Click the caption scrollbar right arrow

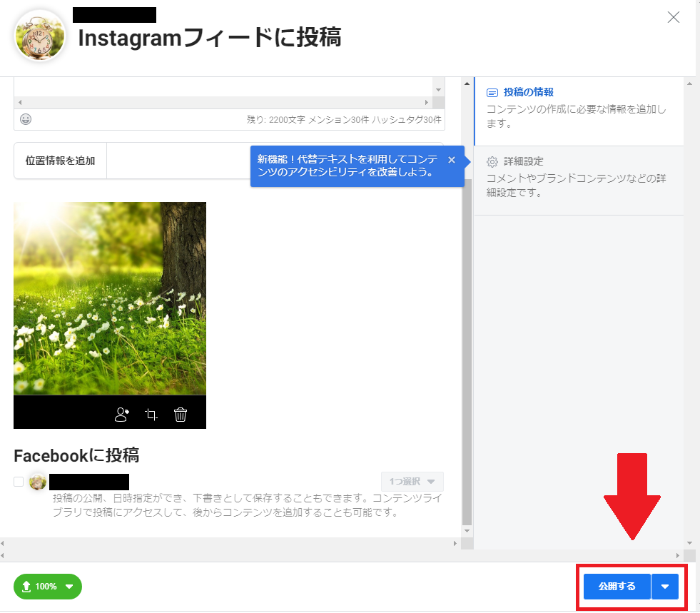click(427, 102)
